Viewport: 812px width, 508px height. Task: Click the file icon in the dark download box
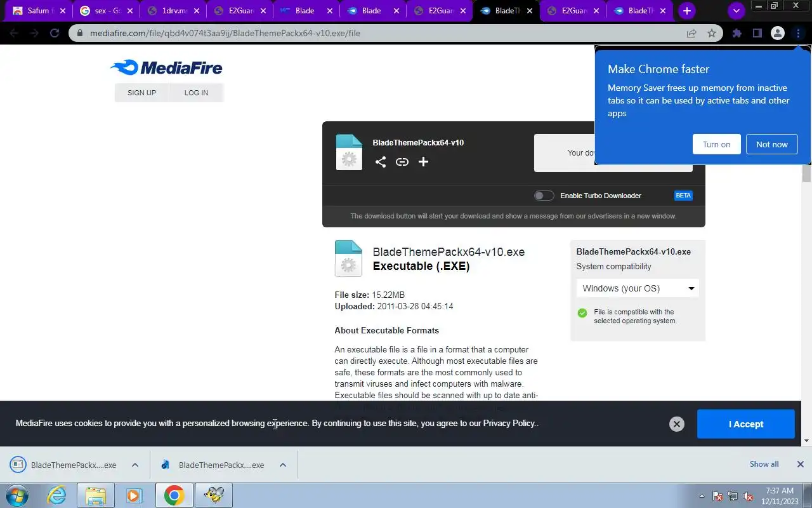pyautogui.click(x=348, y=152)
